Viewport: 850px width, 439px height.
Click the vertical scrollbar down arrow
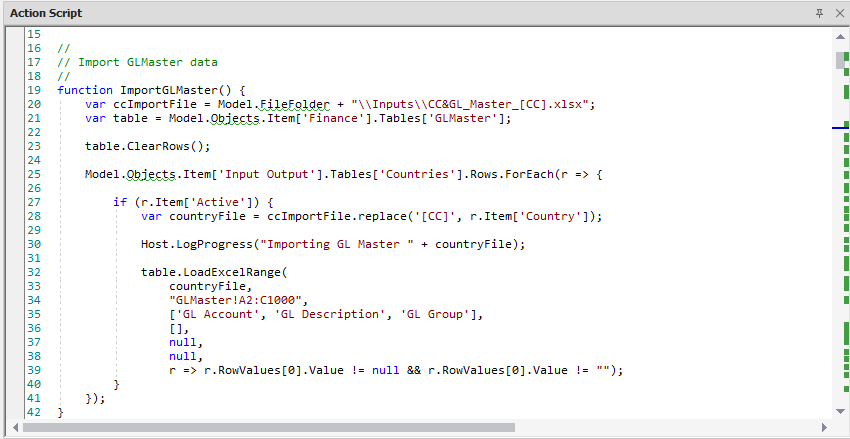(x=841, y=411)
